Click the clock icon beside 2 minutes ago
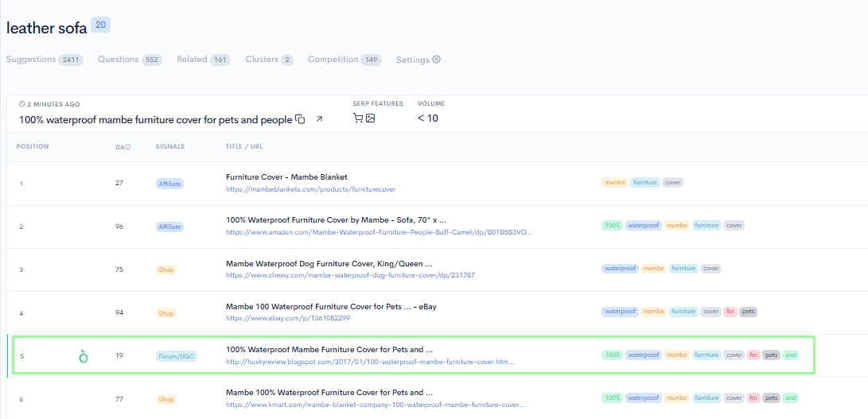 pyautogui.click(x=21, y=104)
